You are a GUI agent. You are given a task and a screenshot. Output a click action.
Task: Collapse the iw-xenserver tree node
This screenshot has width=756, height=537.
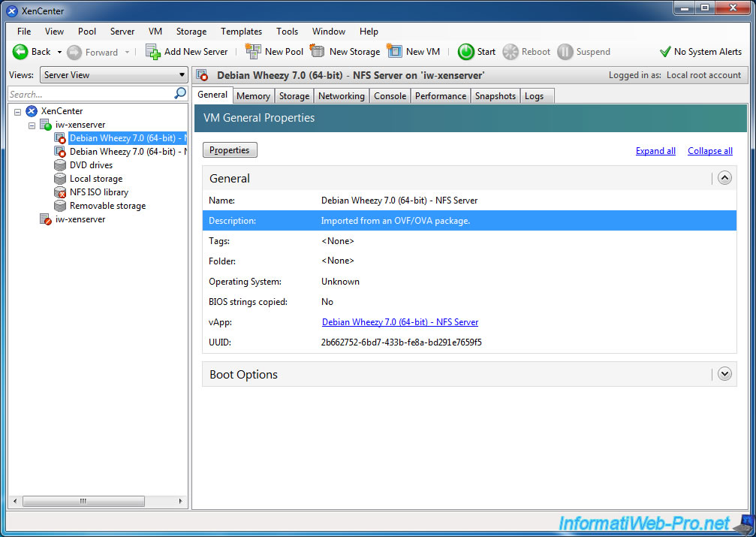[32, 125]
